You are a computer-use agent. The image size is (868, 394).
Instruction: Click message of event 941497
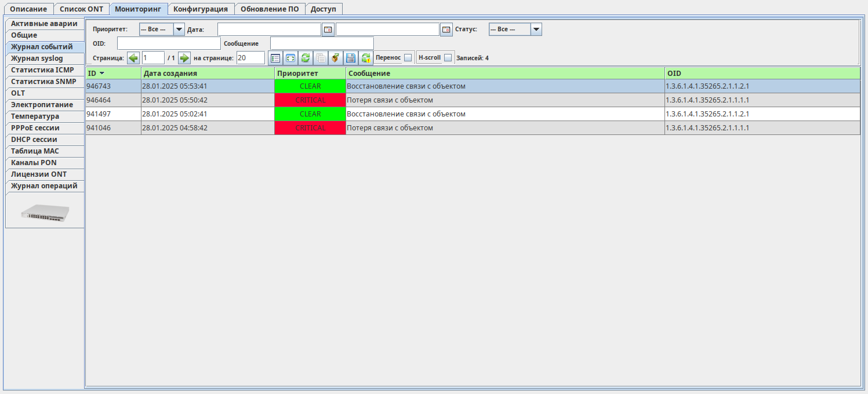(x=505, y=114)
